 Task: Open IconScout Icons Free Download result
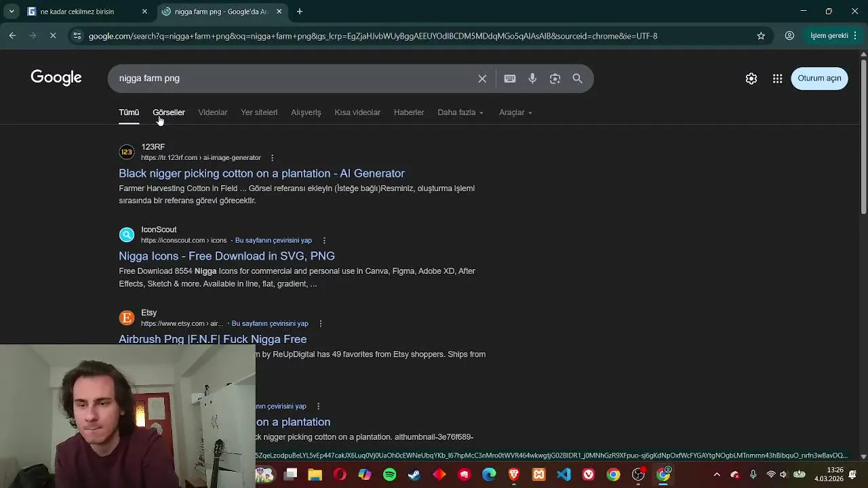pos(226,256)
